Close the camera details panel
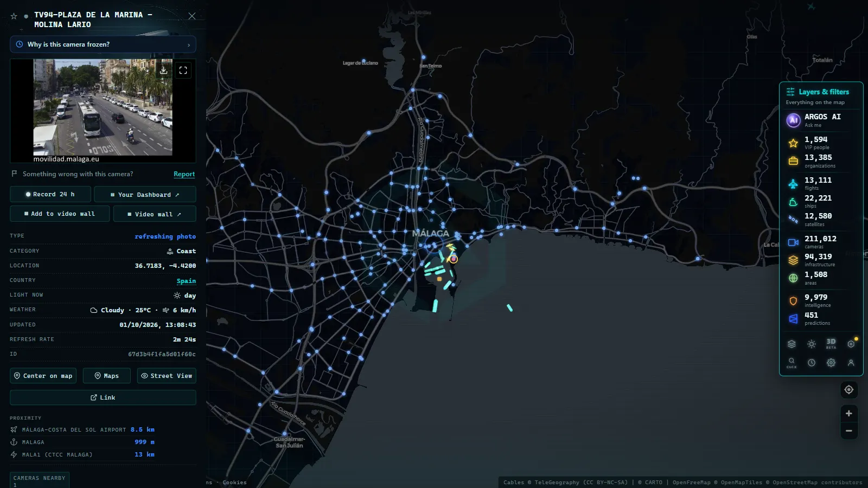The width and height of the screenshot is (868, 488). [192, 16]
